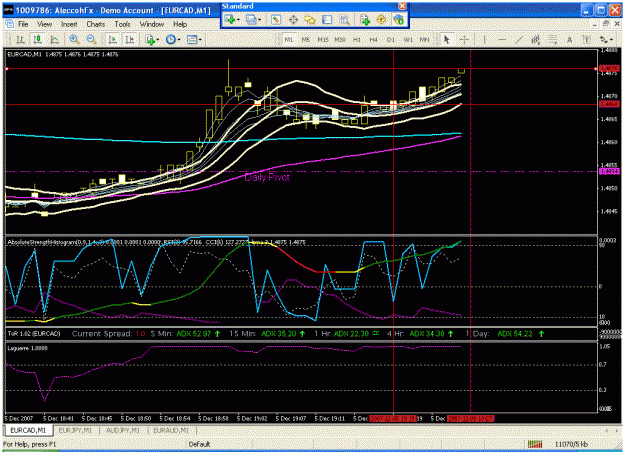The height and width of the screenshot is (452, 625).
Task: Switch timeframe to MN
Action: (x=425, y=39)
